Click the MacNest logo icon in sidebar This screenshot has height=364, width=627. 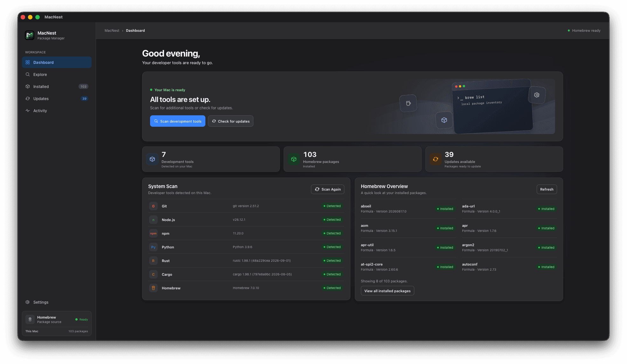(x=30, y=35)
